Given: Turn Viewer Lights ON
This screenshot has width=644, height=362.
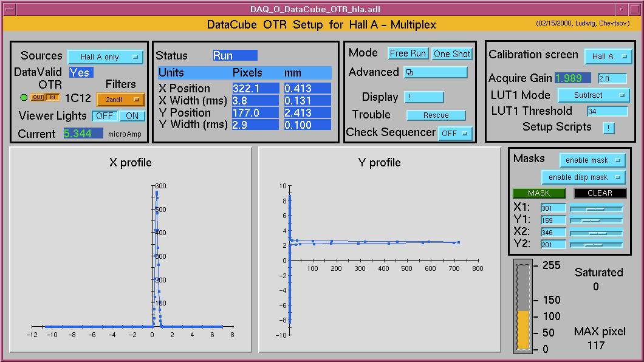Looking at the screenshot, I should [132, 116].
